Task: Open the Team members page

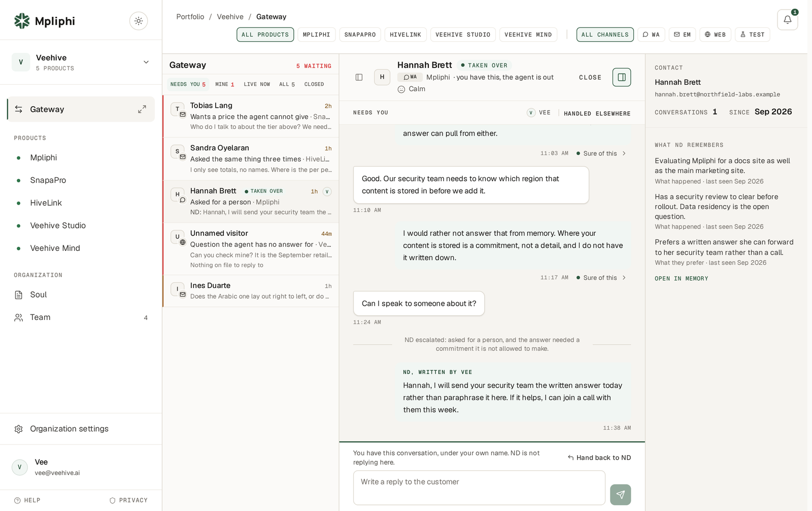Action: pyautogui.click(x=81, y=317)
